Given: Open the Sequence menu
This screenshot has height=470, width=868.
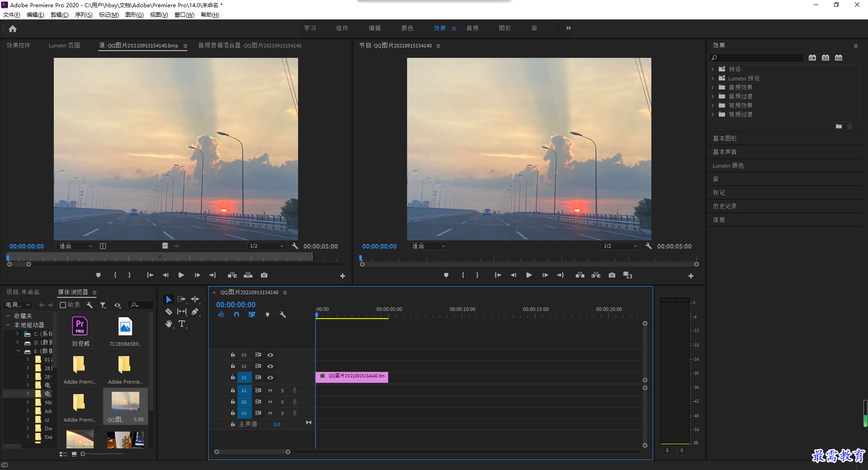Looking at the screenshot, I should (84, 15).
